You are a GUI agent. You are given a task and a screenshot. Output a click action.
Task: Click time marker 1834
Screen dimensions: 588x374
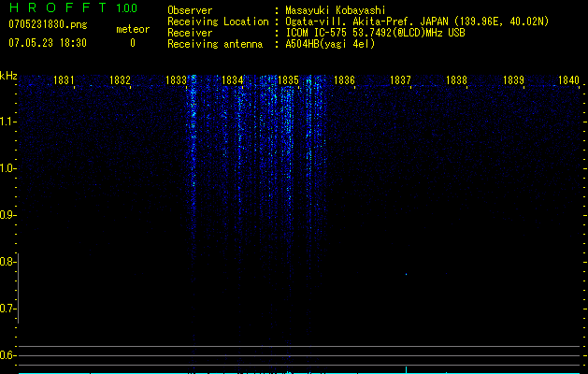(232, 80)
